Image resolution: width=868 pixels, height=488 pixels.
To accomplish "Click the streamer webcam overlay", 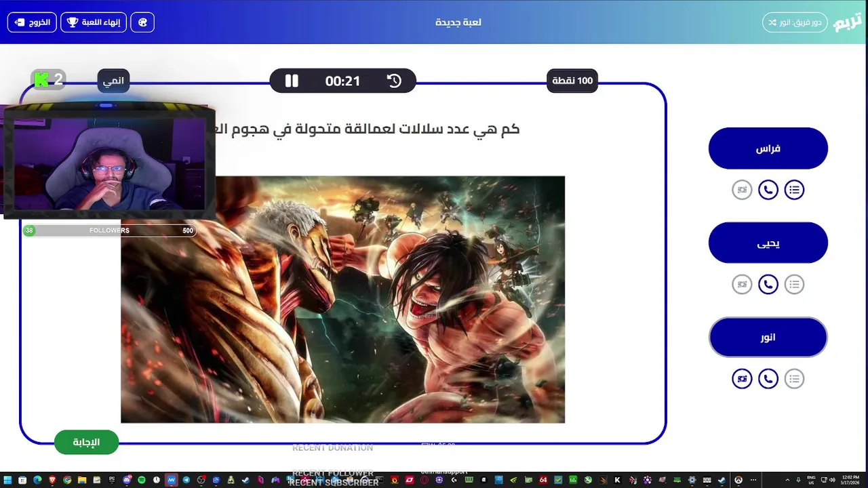I will click(x=108, y=161).
